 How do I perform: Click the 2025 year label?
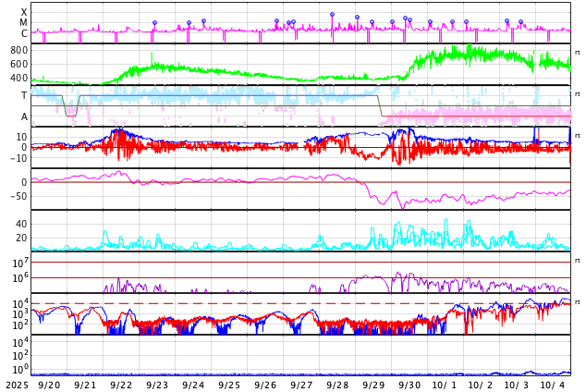pos(16,385)
